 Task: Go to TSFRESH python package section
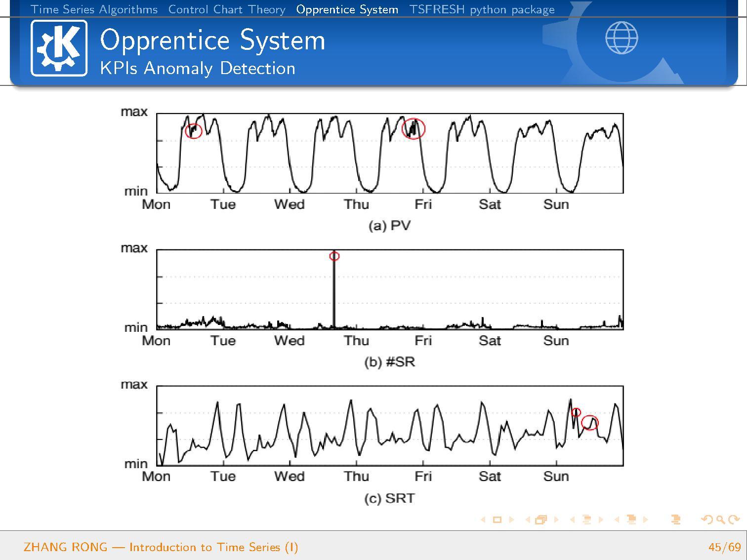(x=482, y=9)
